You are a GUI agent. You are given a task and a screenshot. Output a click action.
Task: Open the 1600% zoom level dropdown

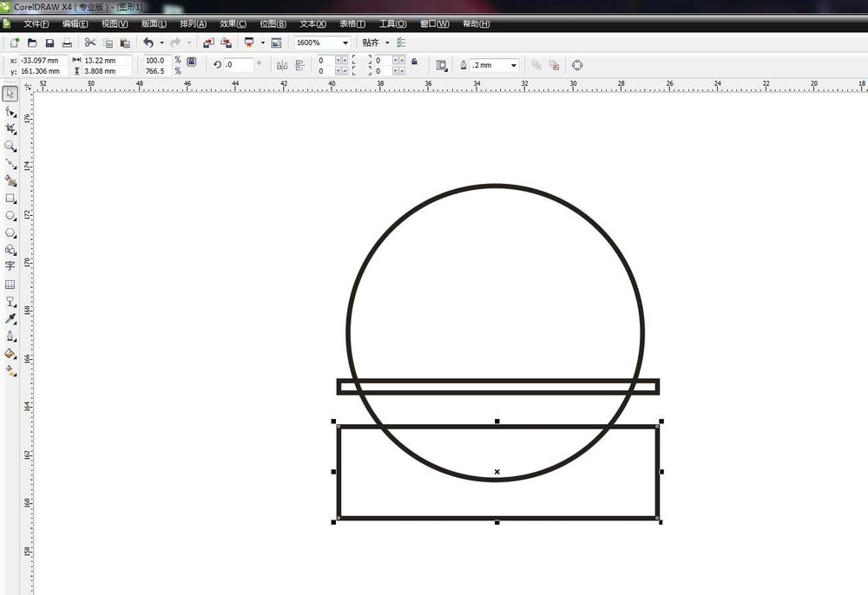coord(345,42)
